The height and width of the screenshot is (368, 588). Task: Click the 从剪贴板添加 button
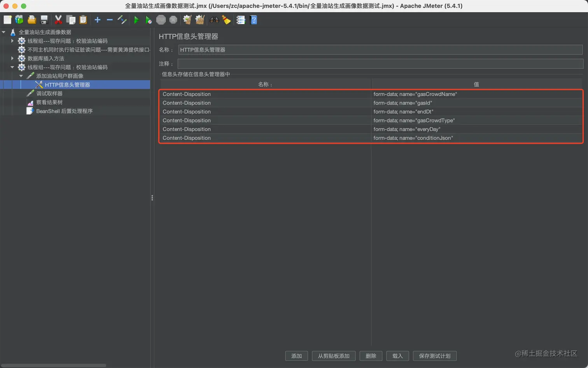click(x=334, y=356)
